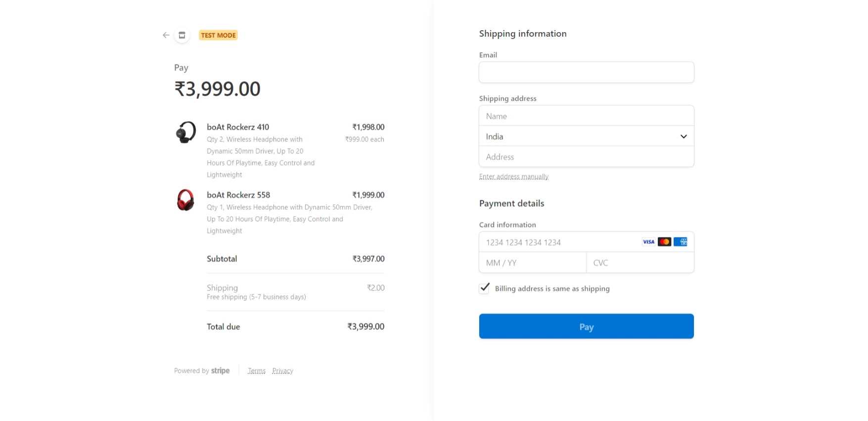Viewport: 868px width, 421px height.
Task: Open the Privacy link
Action: [x=282, y=371]
